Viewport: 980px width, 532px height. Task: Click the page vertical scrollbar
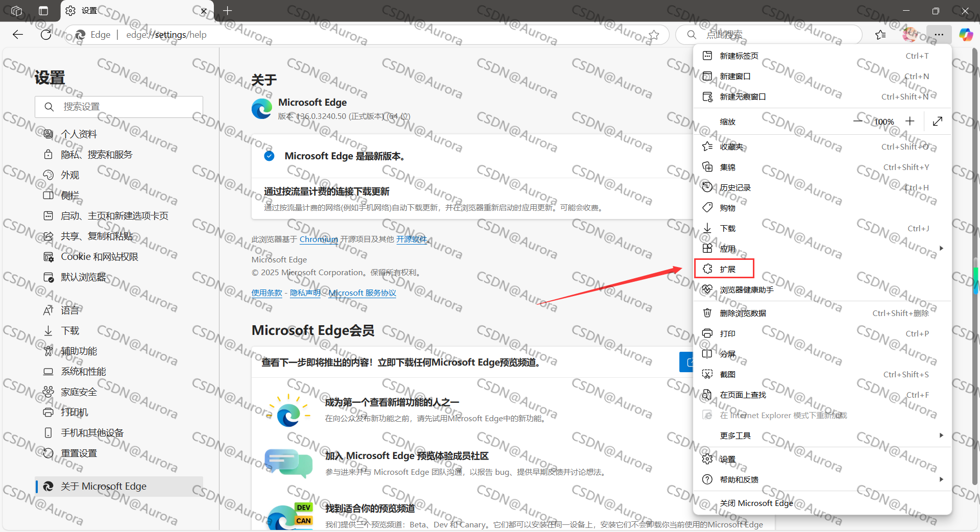coord(975,265)
